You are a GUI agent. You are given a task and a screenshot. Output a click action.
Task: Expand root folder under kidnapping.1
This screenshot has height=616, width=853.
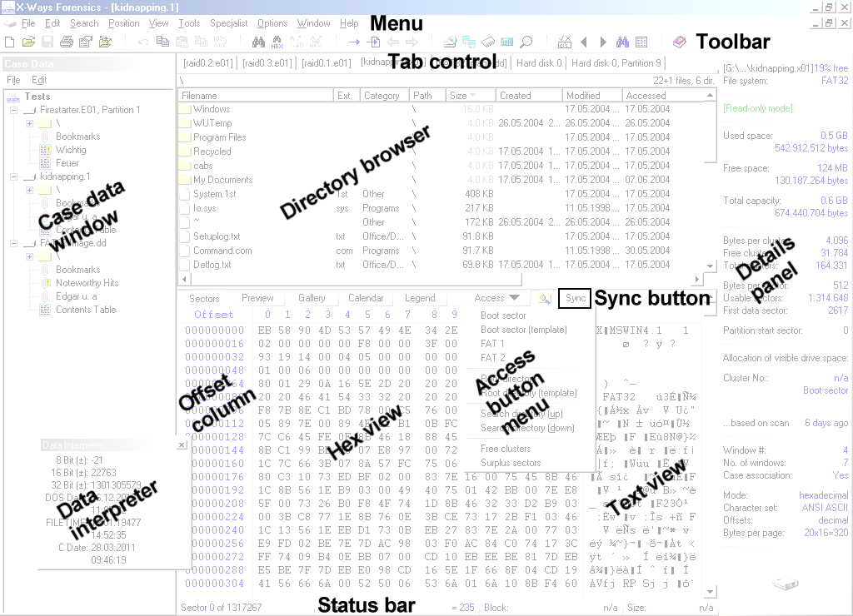click(x=30, y=191)
